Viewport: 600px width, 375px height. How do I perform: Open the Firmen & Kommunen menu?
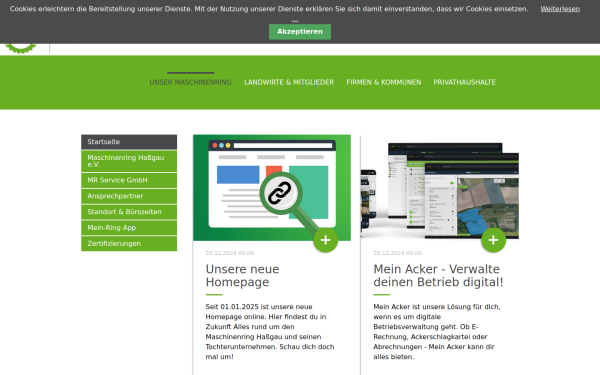pos(383,82)
